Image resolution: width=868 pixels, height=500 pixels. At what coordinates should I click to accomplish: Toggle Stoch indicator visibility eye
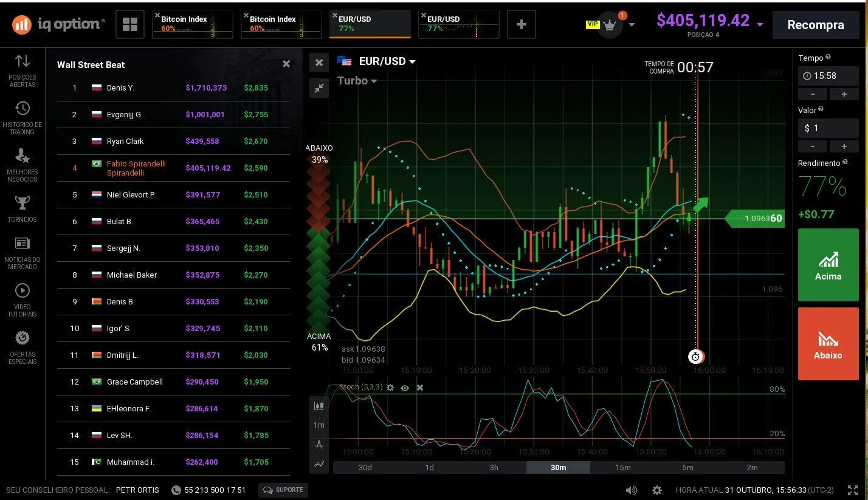coord(405,388)
